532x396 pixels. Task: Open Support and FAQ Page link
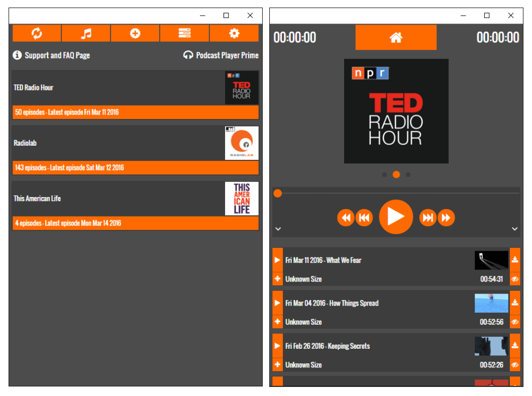coord(51,55)
